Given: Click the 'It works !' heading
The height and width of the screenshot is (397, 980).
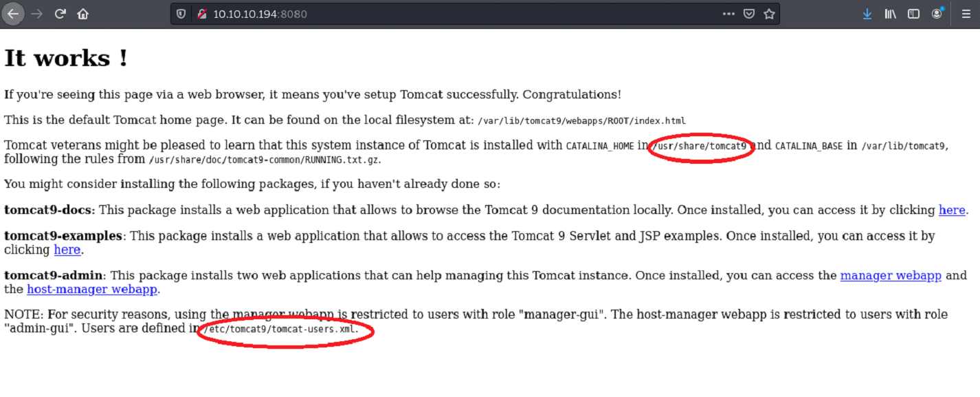Looking at the screenshot, I should 66,58.
